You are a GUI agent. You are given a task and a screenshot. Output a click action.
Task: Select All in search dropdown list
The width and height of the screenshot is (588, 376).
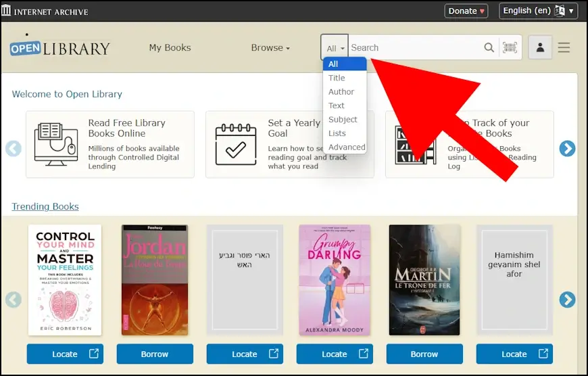[x=345, y=64]
